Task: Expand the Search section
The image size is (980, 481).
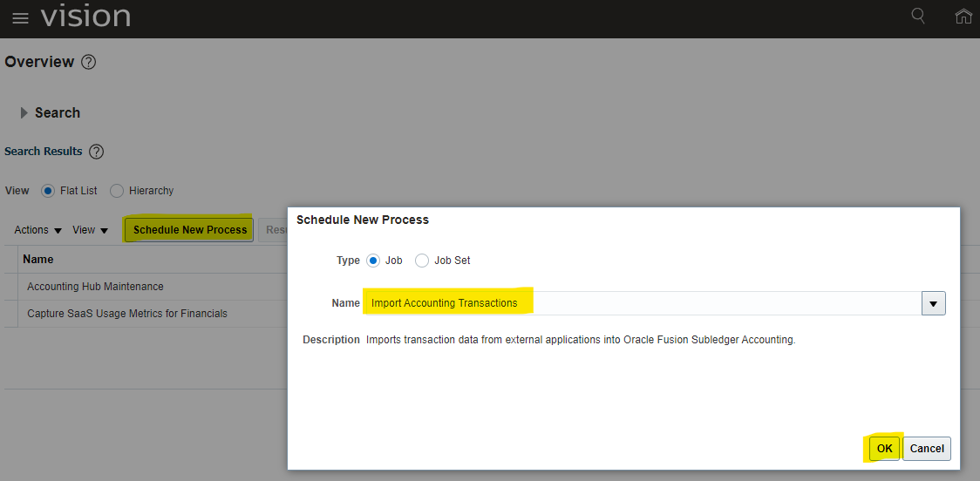Action: point(24,113)
